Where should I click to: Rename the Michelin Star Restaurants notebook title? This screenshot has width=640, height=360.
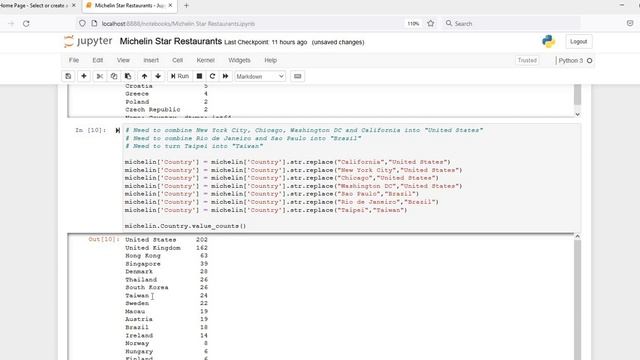coord(171,41)
